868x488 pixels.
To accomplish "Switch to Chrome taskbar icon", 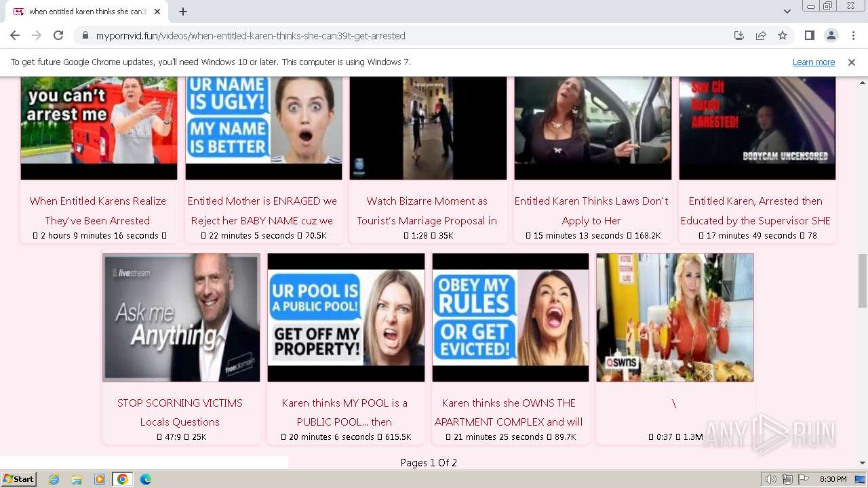I will tap(123, 479).
